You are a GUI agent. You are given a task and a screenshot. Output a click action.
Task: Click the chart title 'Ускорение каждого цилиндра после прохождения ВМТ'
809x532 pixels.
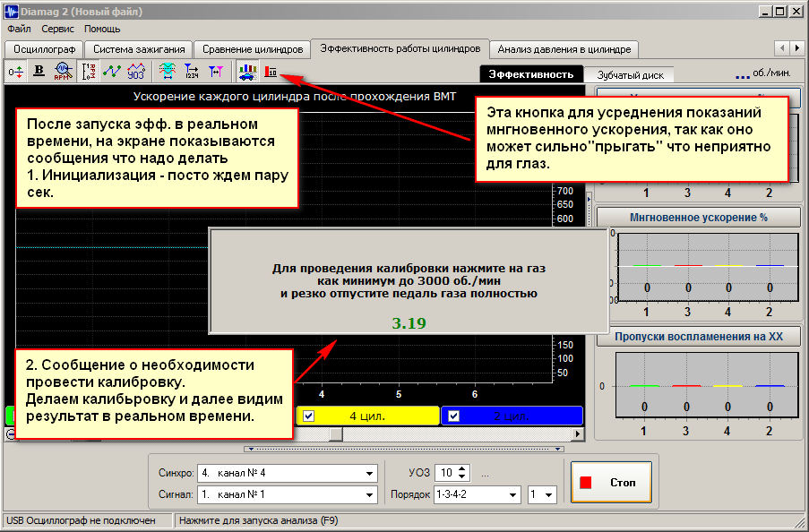[x=295, y=97]
